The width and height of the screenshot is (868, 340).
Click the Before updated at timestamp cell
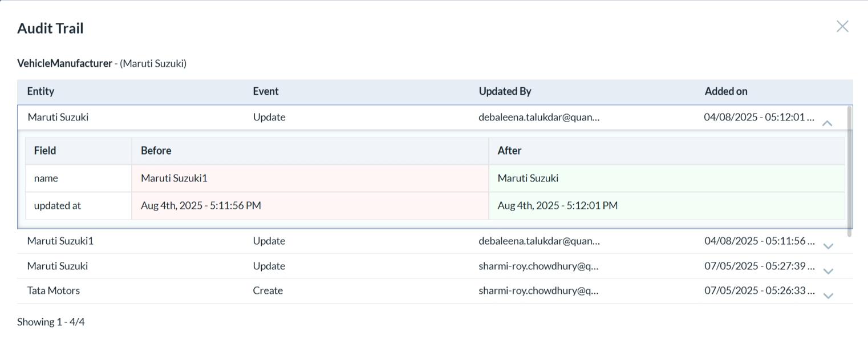point(201,205)
